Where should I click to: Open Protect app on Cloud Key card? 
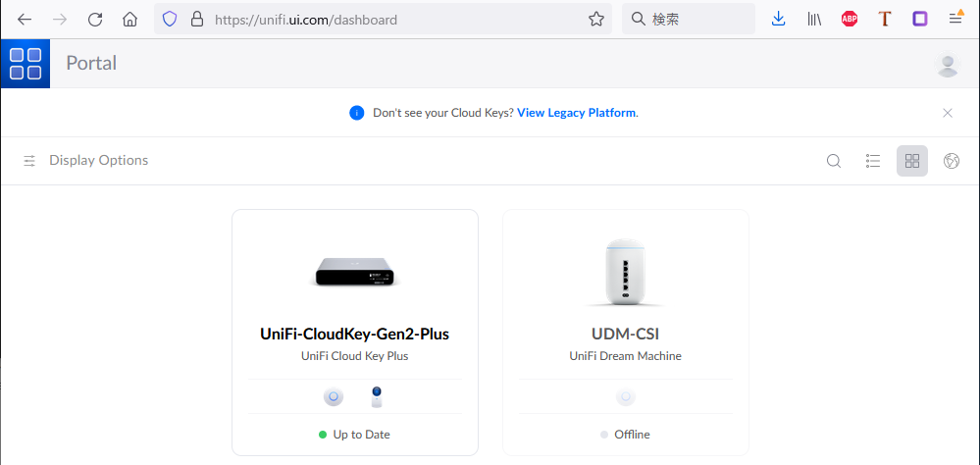click(377, 397)
